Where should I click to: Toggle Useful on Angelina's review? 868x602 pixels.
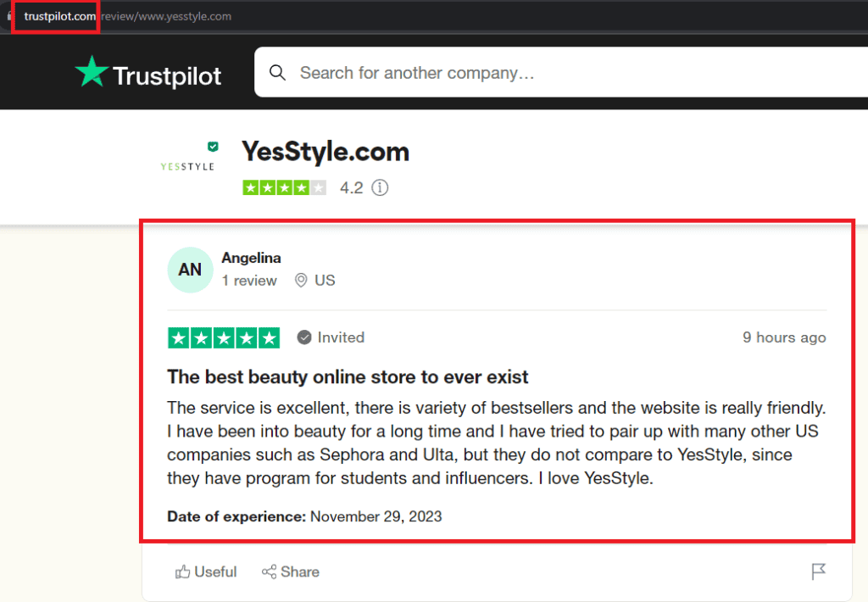(x=205, y=571)
